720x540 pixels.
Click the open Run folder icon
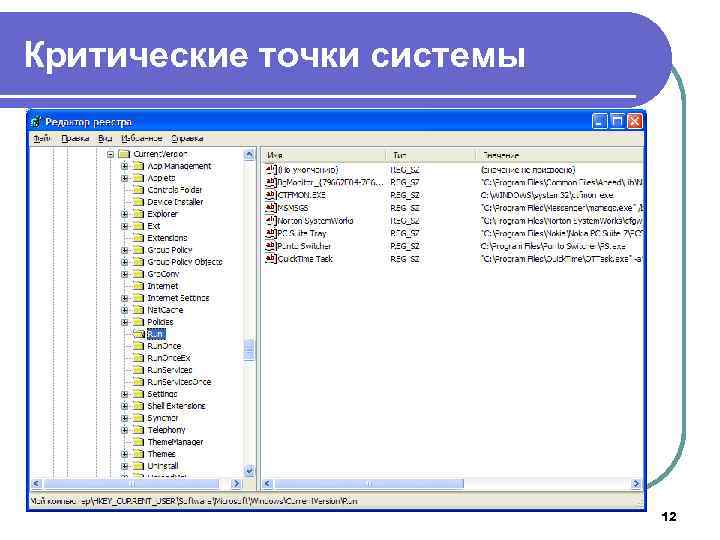coord(139,334)
